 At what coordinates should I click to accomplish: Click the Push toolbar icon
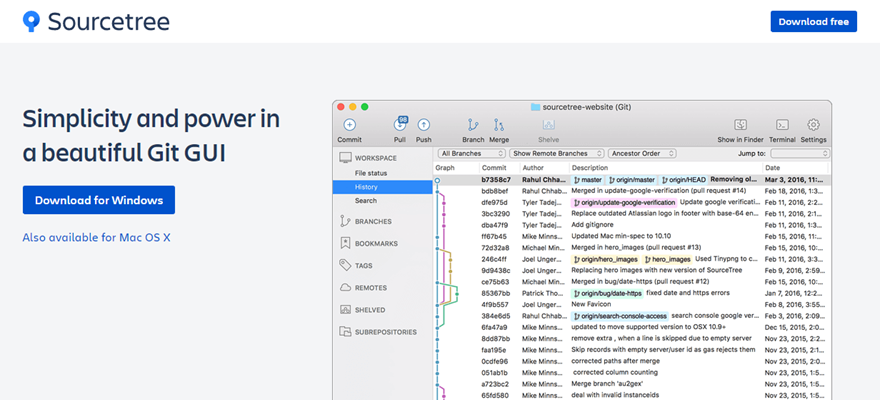pos(424,125)
